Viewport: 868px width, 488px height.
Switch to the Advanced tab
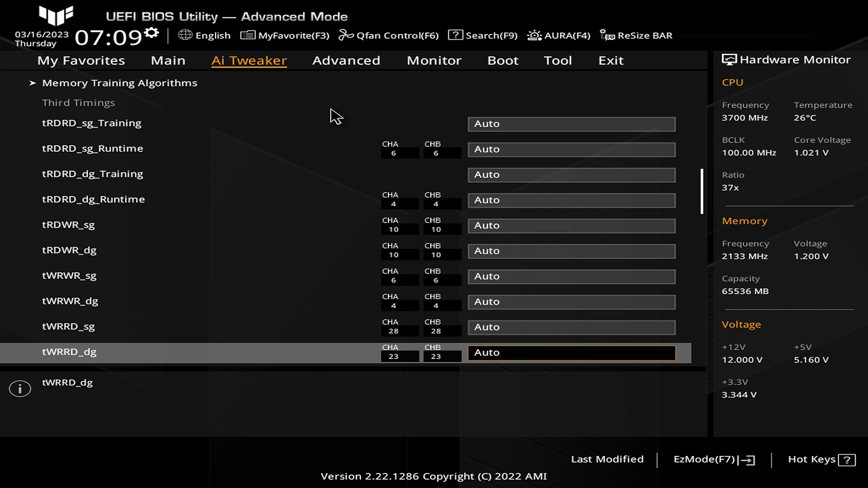pos(346,61)
